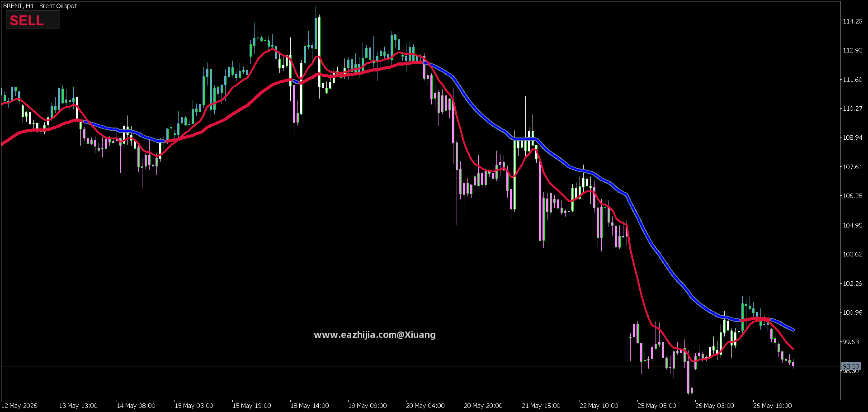Screen dimensions: 868x412
Task: Click the 14 May 08:00 time label
Action: pyautogui.click(x=136, y=406)
